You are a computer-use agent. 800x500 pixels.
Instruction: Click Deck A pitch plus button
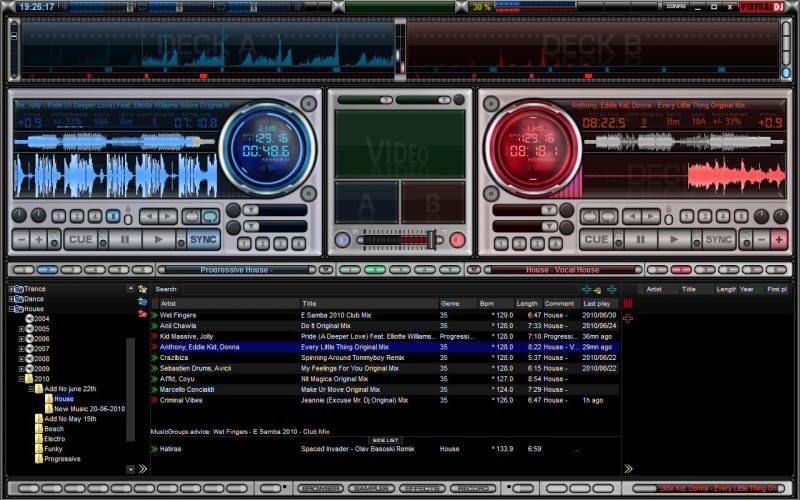pyautogui.click(x=39, y=239)
